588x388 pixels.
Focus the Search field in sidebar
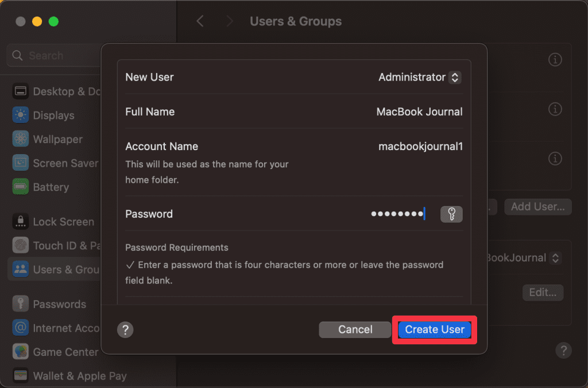[x=55, y=56]
